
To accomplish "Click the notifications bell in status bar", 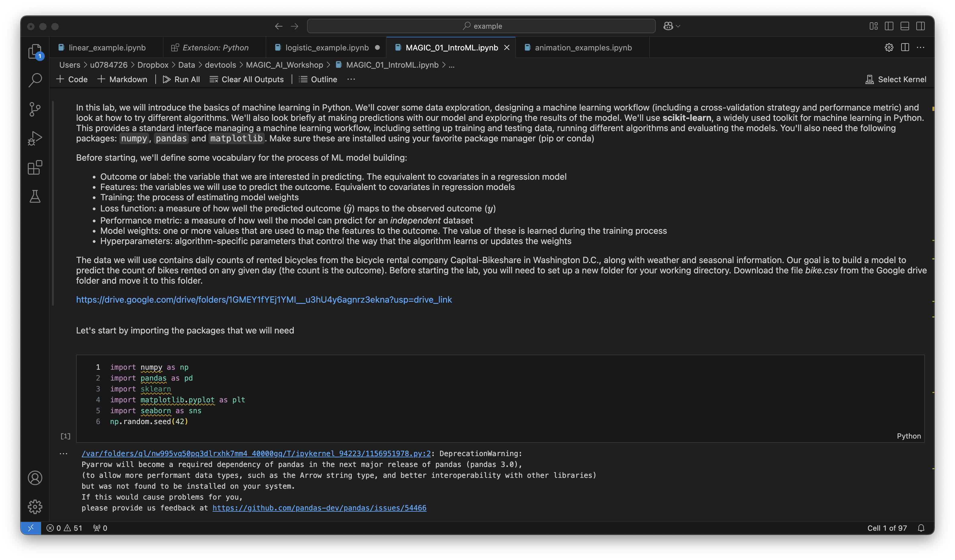I will tap(921, 528).
